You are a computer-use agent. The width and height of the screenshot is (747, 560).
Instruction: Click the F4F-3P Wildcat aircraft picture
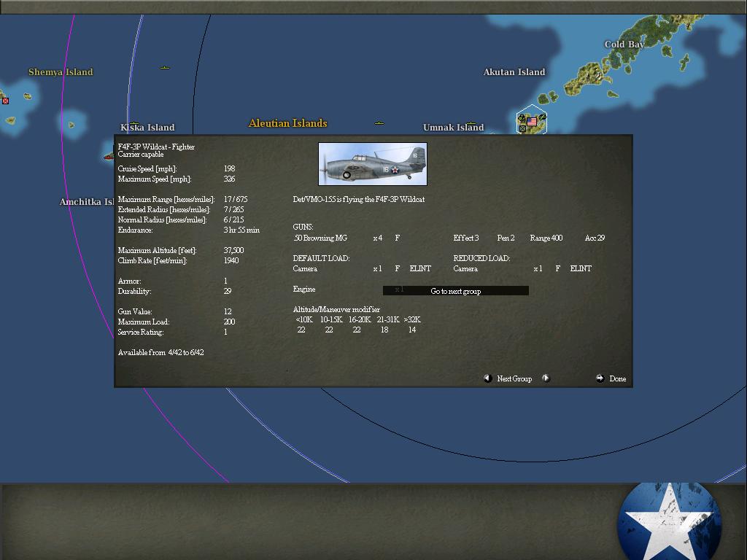(373, 164)
